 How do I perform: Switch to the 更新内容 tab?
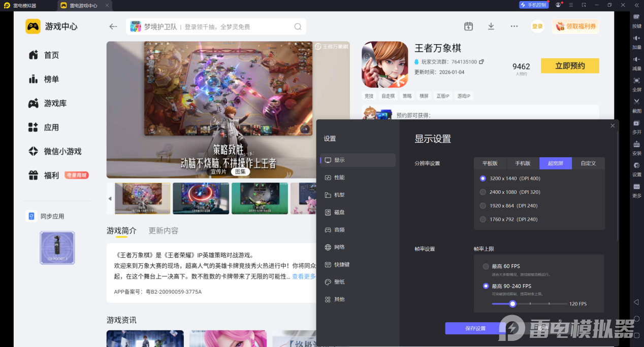tap(164, 231)
